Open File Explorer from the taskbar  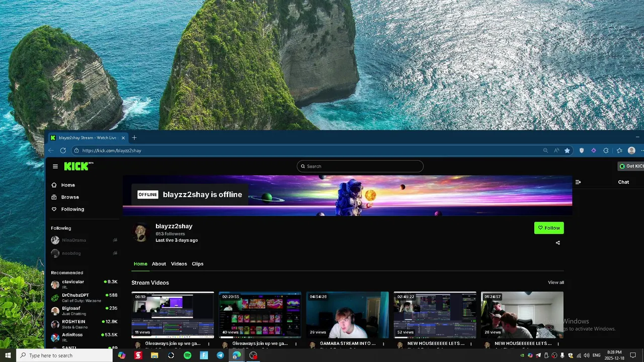point(154,355)
